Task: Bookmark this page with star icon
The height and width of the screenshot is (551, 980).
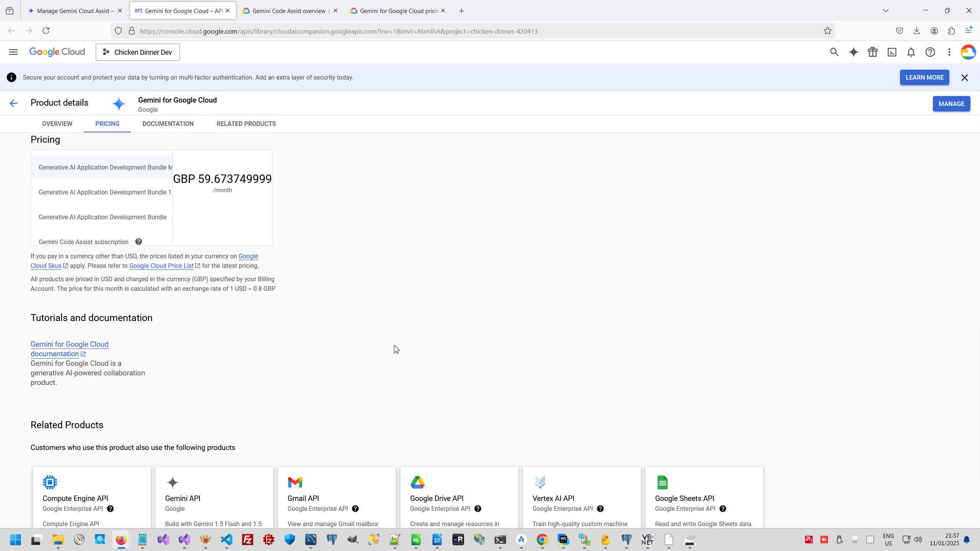Action: pos(828,31)
